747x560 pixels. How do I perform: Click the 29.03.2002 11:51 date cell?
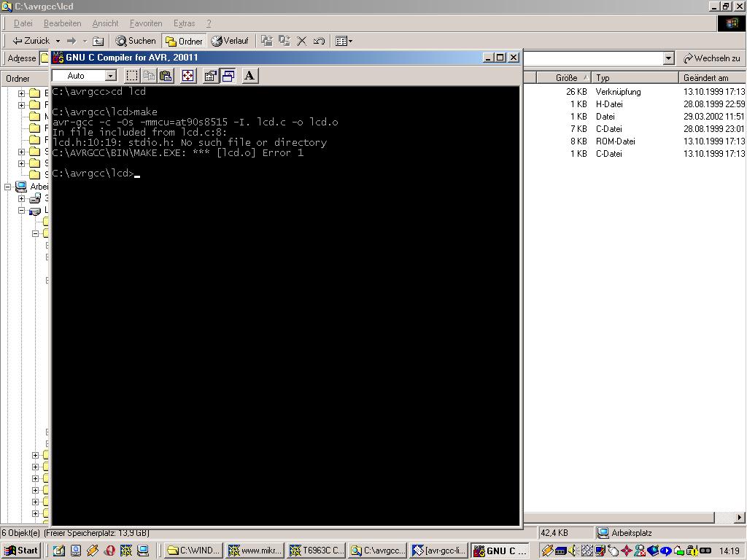pos(713,116)
